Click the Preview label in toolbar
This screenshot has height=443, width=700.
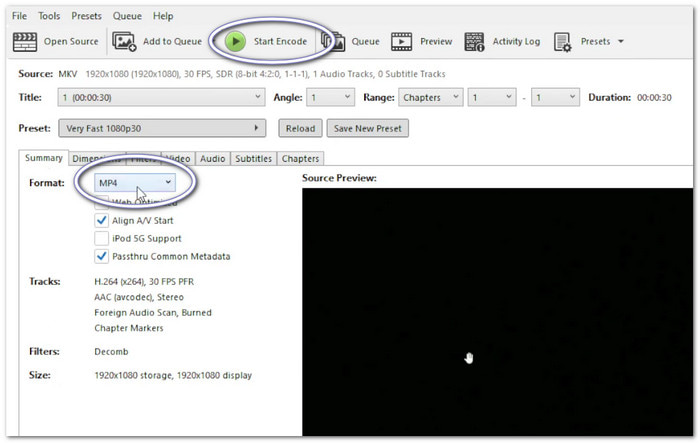(x=436, y=42)
